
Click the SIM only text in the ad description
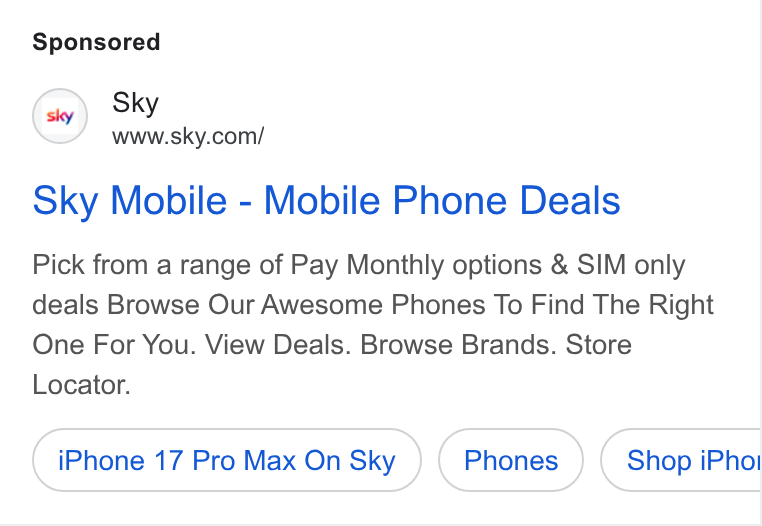coord(631,265)
